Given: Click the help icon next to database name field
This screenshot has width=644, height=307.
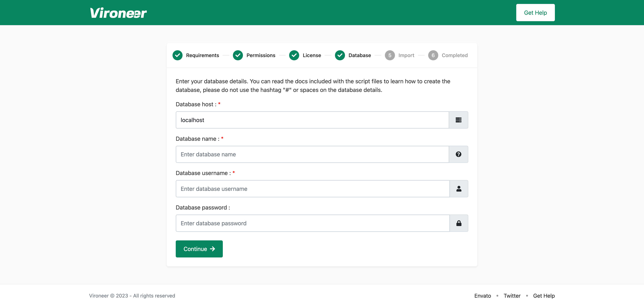Looking at the screenshot, I should tap(459, 154).
